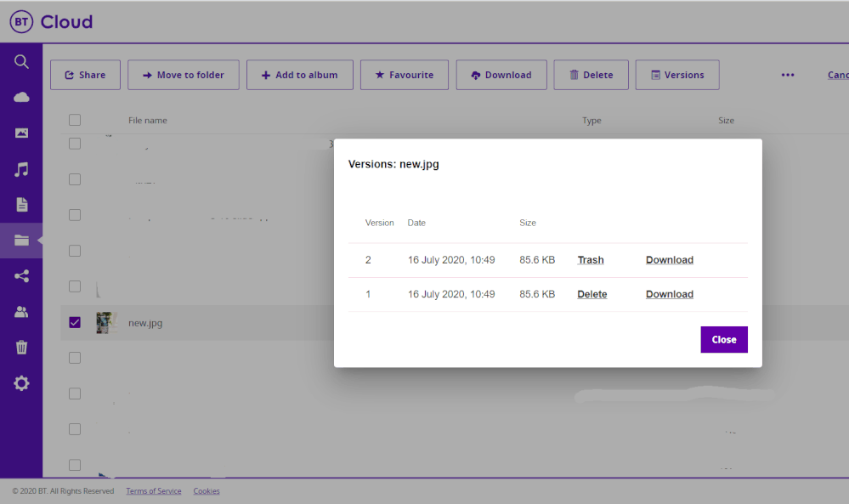Click the new.jpg file thumbnail
Image resolution: width=849 pixels, height=504 pixels.
106,322
